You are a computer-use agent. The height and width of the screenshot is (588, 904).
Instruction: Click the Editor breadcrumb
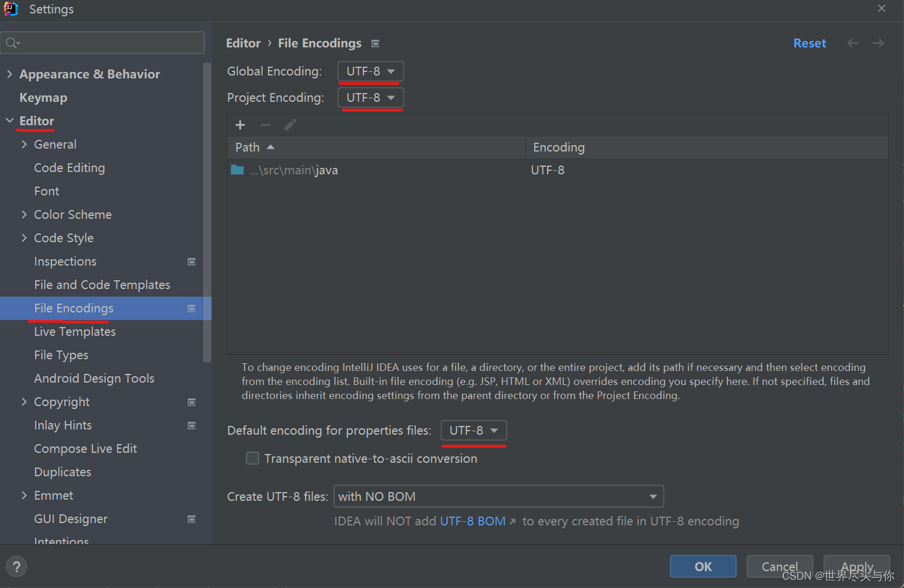point(243,43)
